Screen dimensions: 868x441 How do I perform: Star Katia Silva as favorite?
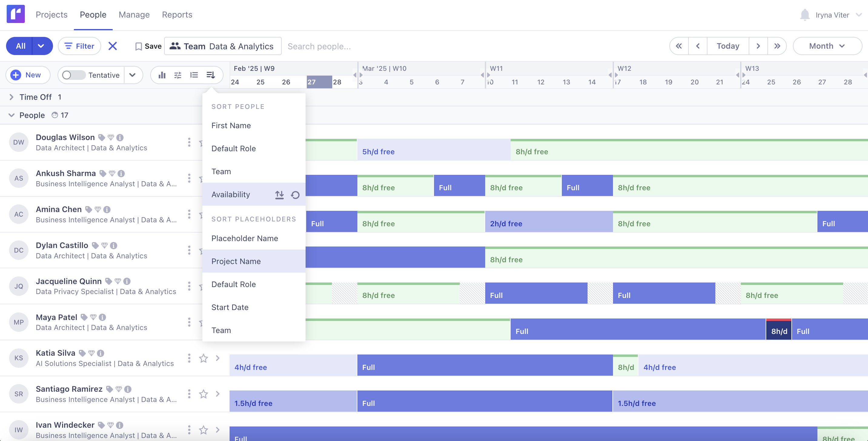tap(204, 358)
